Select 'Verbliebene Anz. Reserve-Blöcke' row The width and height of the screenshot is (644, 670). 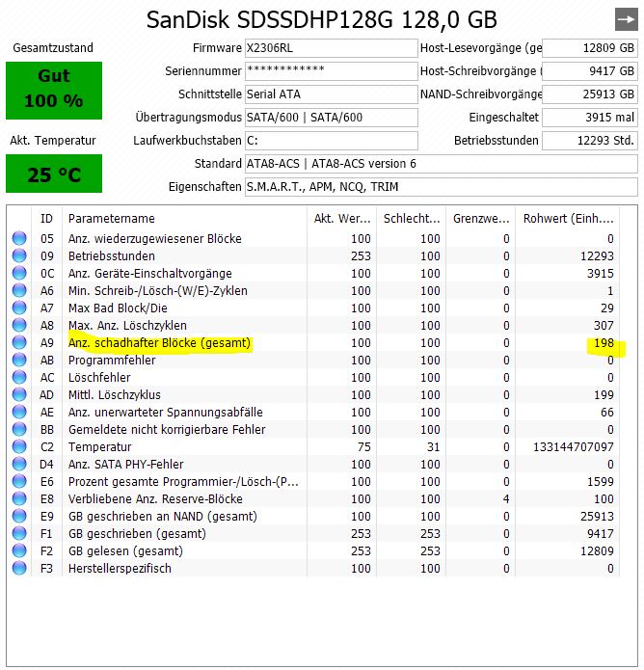(x=312, y=499)
